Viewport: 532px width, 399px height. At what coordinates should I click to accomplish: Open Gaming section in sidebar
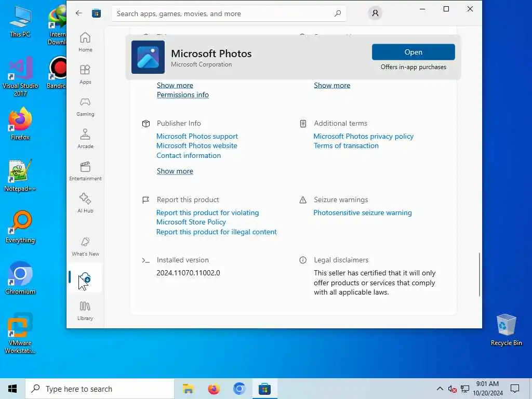tap(85, 107)
